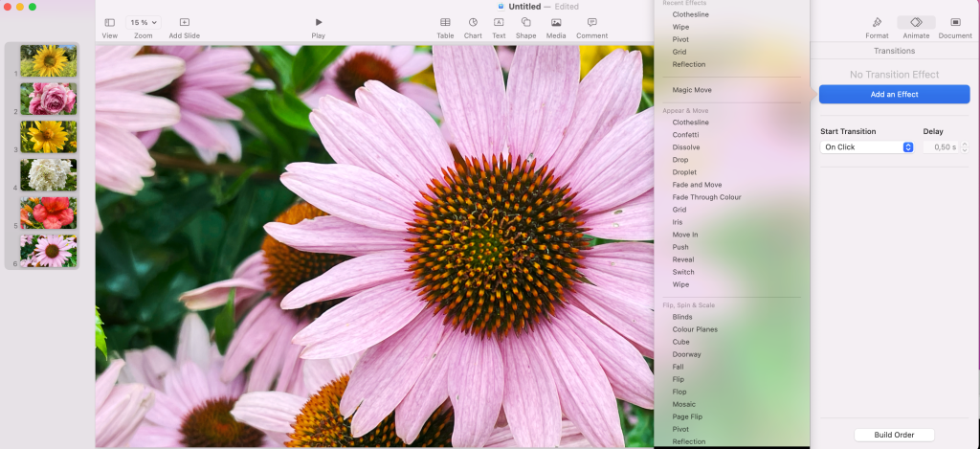Choose Wipe under Recent Effects
This screenshot has height=449, width=980.
point(680,27)
